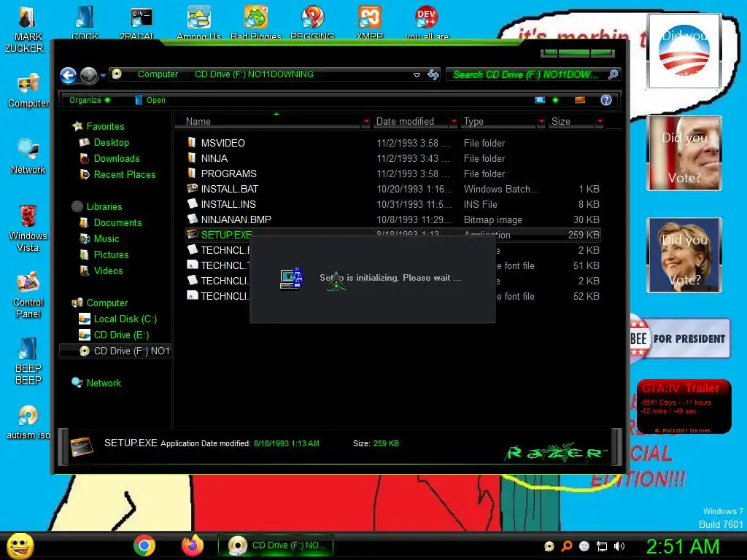The image size is (747, 560).
Task: Select Network in the navigation pane
Action: pyautogui.click(x=104, y=383)
